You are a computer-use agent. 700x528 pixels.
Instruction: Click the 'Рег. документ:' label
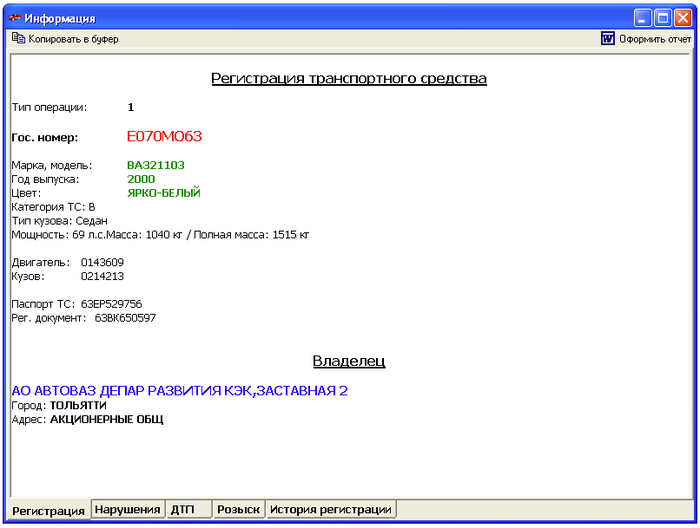pos(49,318)
